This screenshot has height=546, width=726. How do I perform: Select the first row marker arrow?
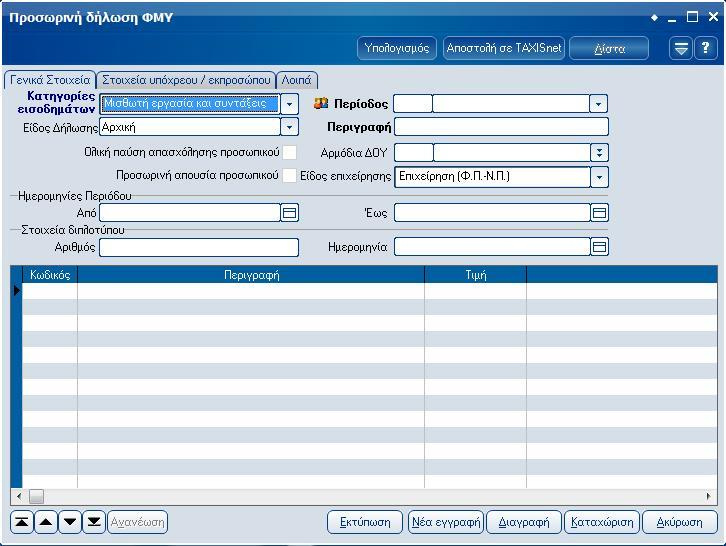tap(17, 291)
